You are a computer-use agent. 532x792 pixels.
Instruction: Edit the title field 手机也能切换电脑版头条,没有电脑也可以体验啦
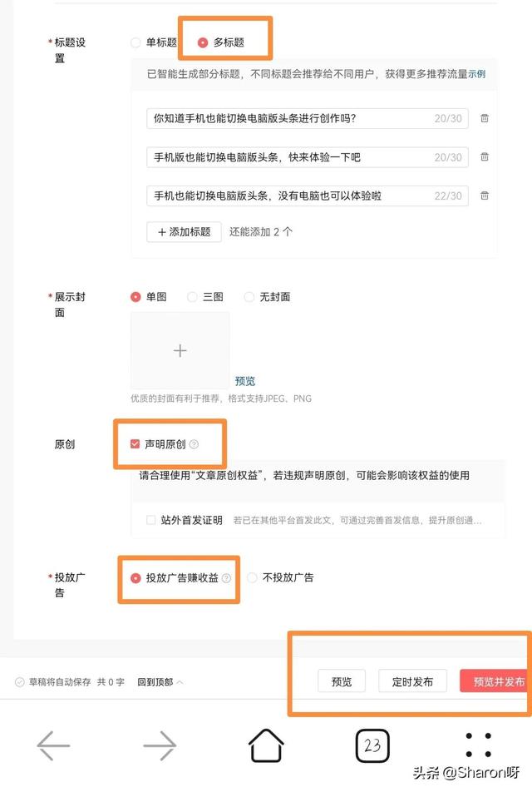point(308,196)
